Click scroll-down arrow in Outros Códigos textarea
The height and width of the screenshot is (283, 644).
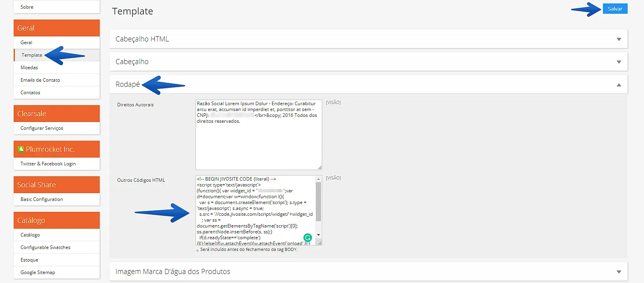[318, 235]
